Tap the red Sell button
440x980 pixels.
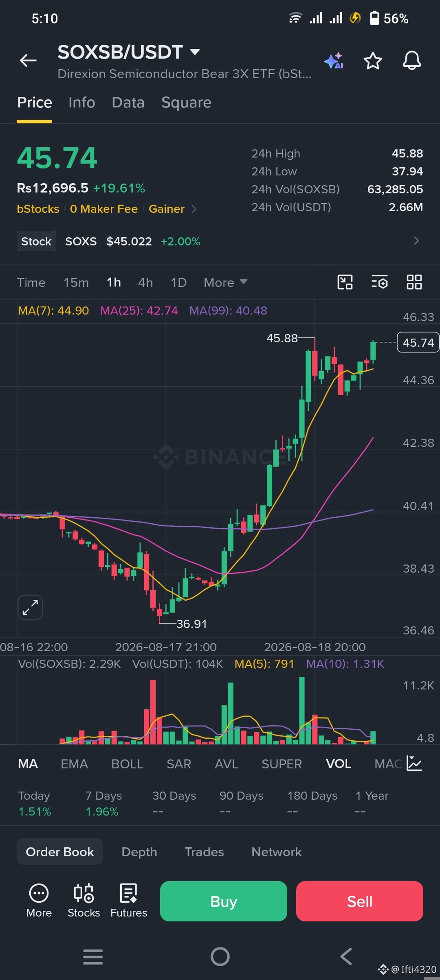coord(360,901)
